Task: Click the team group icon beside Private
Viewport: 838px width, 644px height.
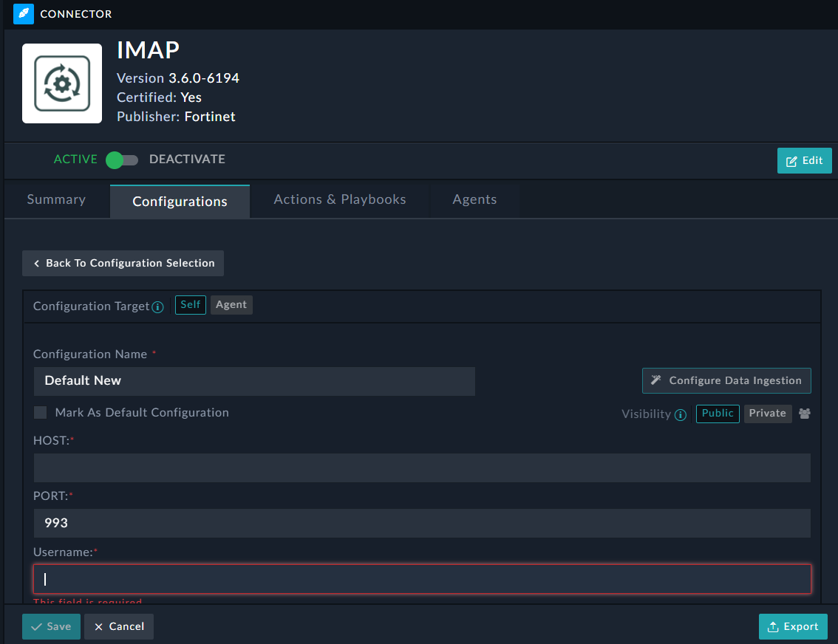Action: pyautogui.click(x=804, y=413)
